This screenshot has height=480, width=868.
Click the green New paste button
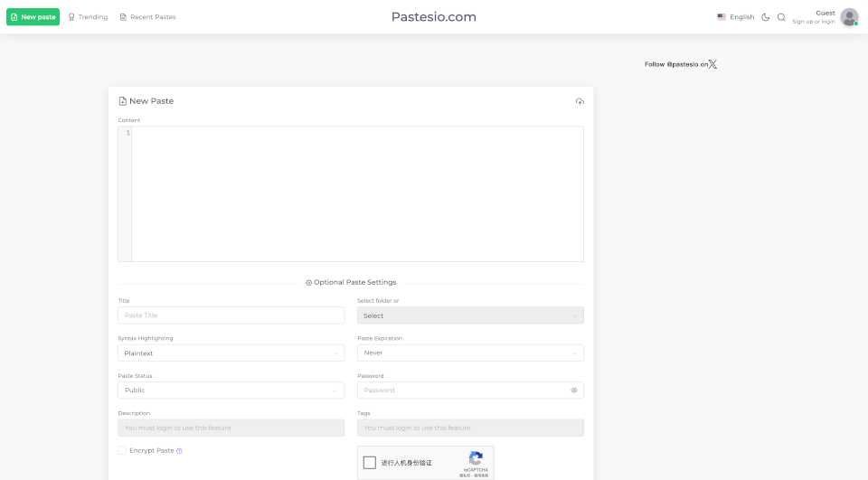tap(33, 17)
